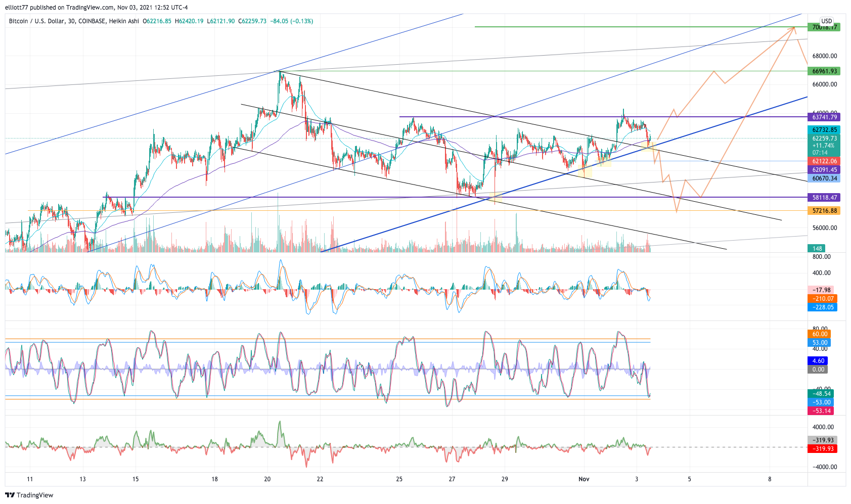Viewport: 851px width, 504px height.
Task: Click the open value O62216.85
Action: [x=157, y=21]
